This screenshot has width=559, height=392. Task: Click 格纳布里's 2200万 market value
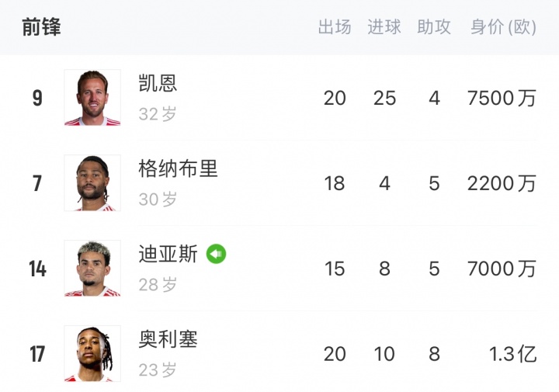(502, 184)
